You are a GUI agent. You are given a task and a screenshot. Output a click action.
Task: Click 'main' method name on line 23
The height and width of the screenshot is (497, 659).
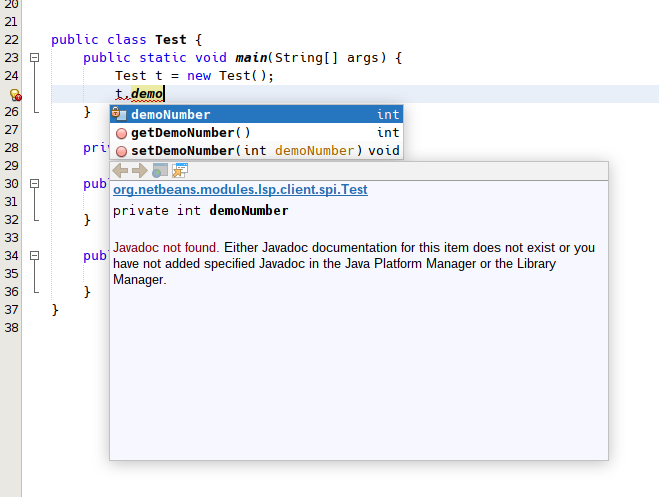pyautogui.click(x=251, y=58)
